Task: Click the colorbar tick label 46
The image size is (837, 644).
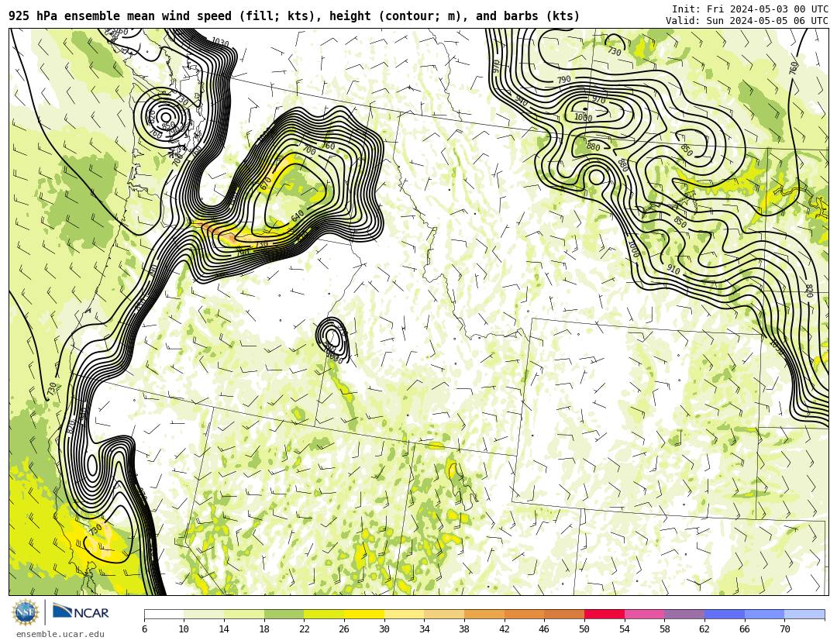Action: pyautogui.click(x=544, y=629)
